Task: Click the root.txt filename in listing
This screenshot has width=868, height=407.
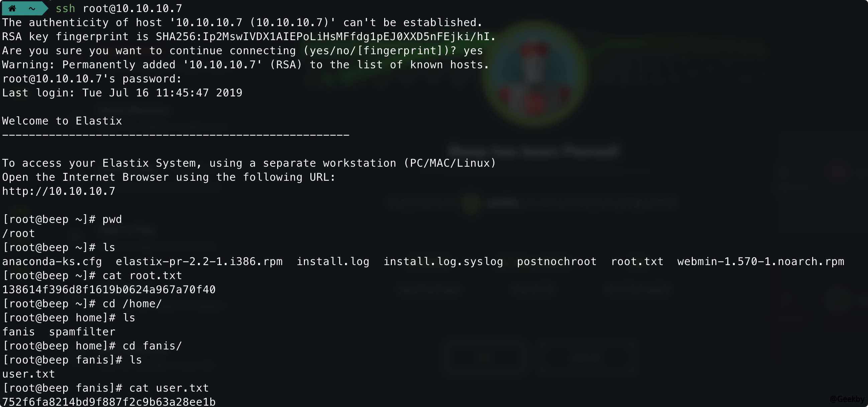Action: click(637, 261)
